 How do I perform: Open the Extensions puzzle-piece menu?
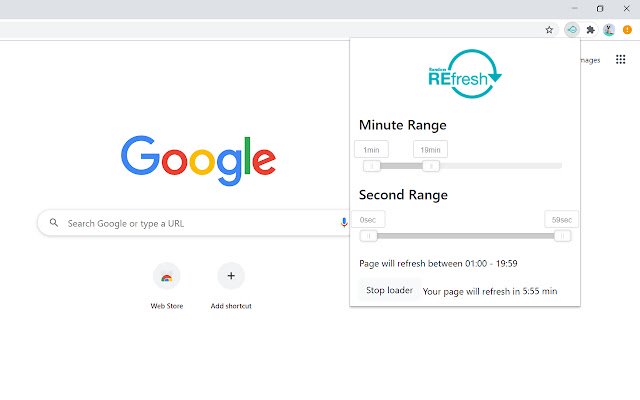point(590,30)
